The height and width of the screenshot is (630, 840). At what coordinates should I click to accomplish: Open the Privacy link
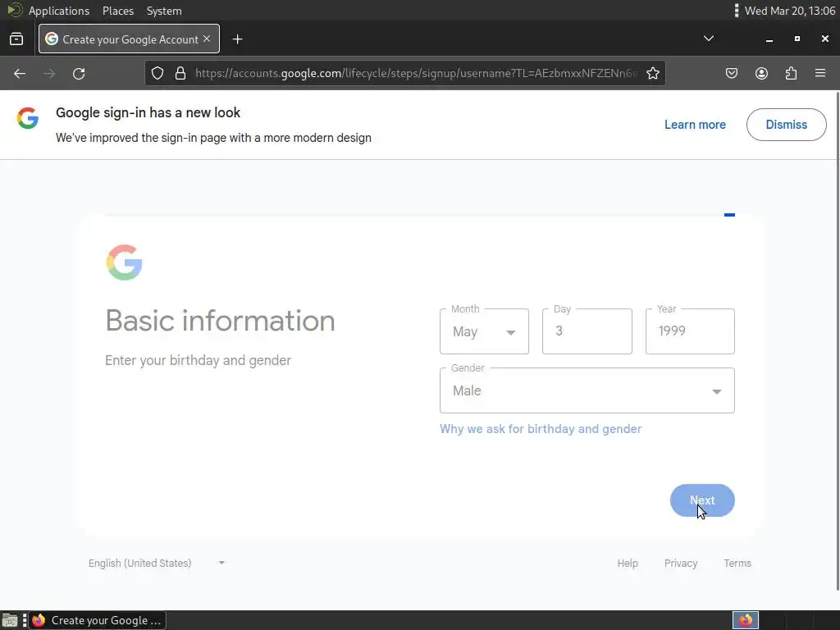coord(680,563)
